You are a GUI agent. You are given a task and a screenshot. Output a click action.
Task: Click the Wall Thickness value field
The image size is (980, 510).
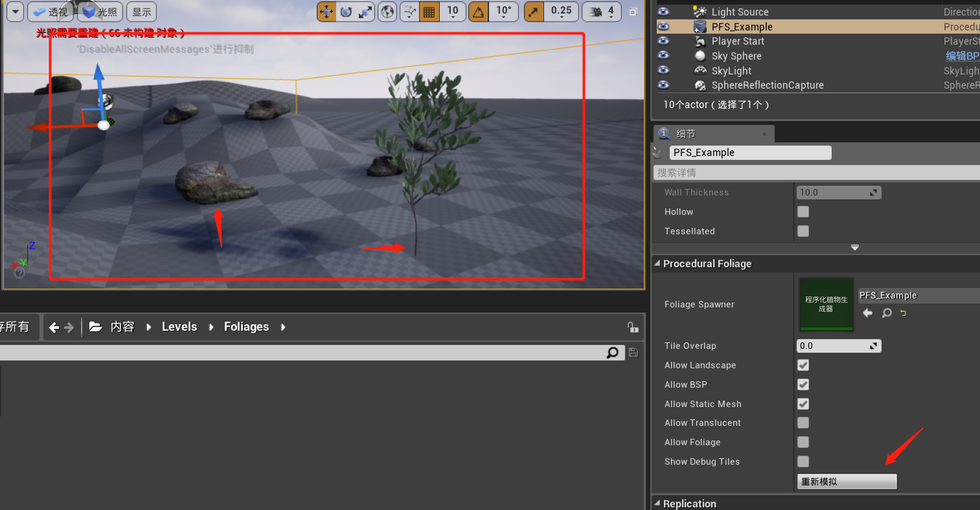pyautogui.click(x=839, y=192)
